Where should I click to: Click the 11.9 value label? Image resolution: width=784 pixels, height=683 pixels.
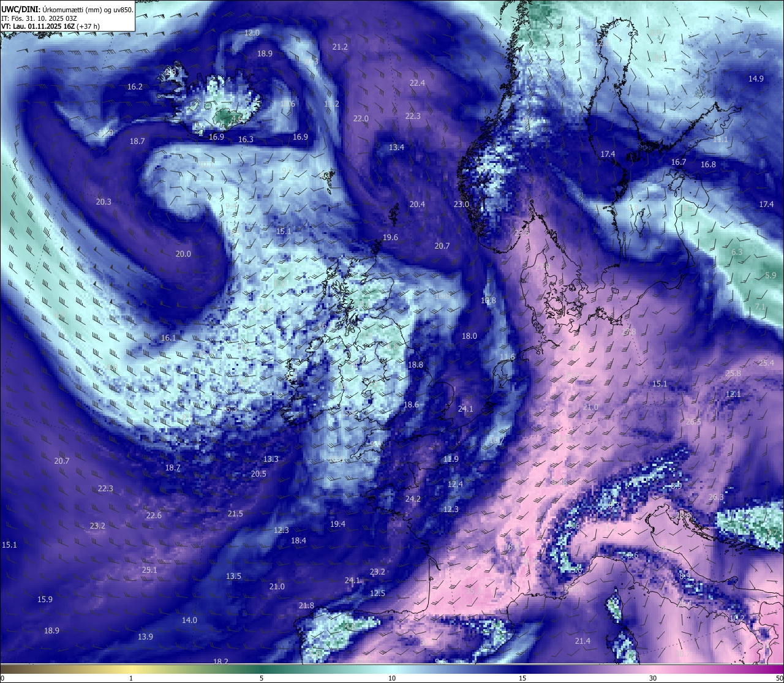(x=451, y=459)
